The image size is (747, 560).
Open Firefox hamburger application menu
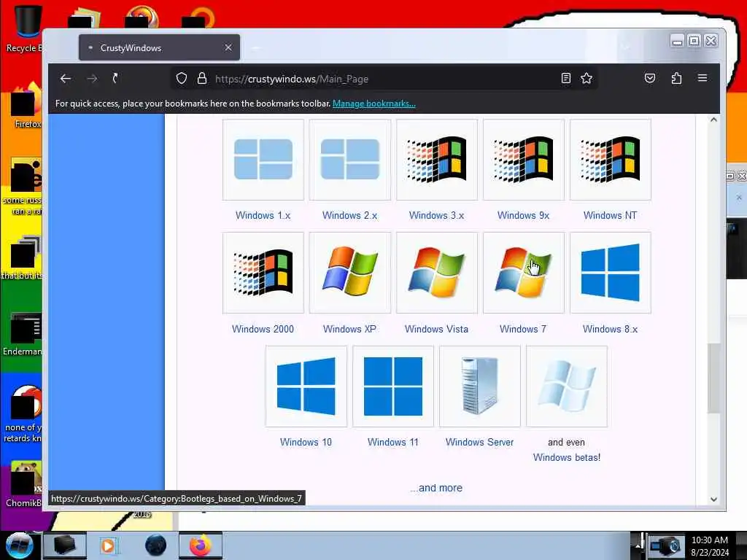(x=703, y=78)
